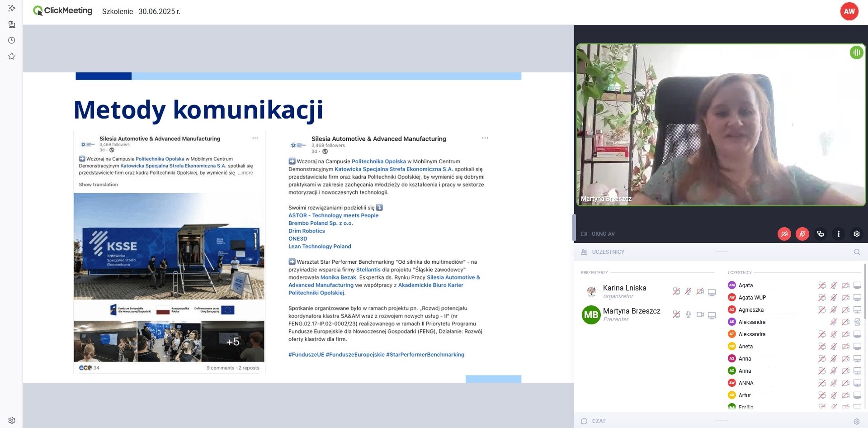Open three-dot menu on left LinkedIn post

[255, 138]
